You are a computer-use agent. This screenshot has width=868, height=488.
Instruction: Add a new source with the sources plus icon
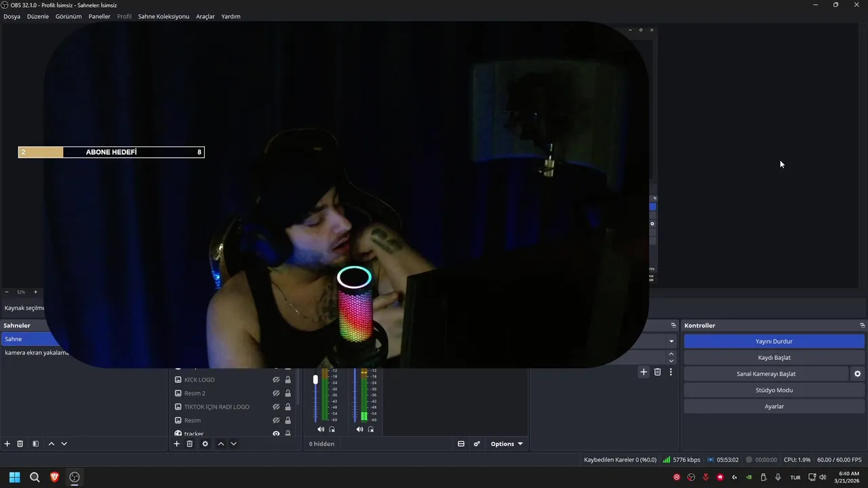pos(177,444)
